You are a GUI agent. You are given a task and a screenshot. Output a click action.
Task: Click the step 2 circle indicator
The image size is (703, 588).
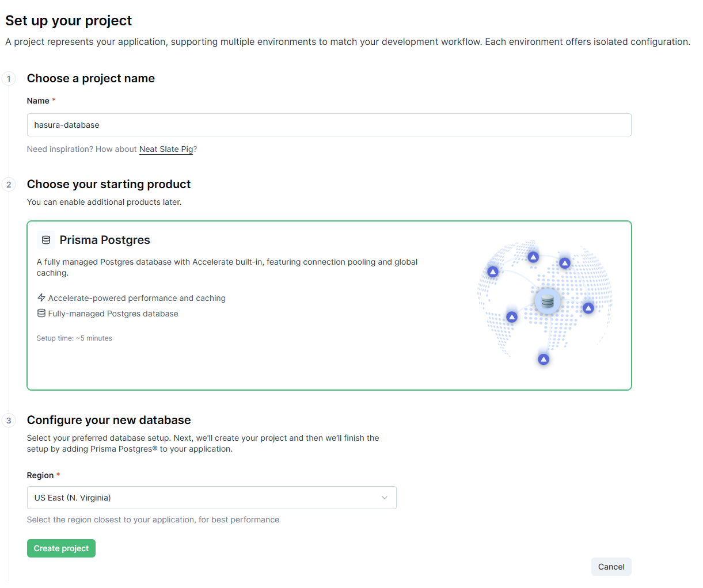click(9, 185)
